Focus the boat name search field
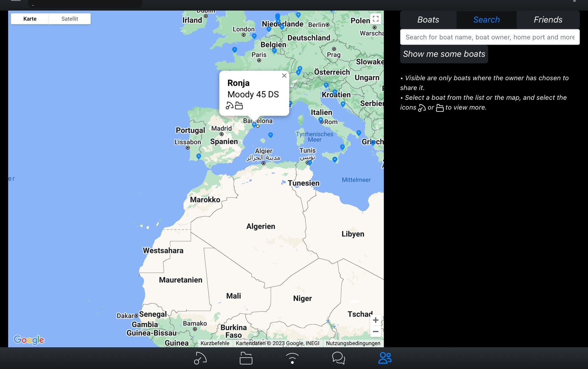Viewport: 588px width, 369px height. [489, 37]
